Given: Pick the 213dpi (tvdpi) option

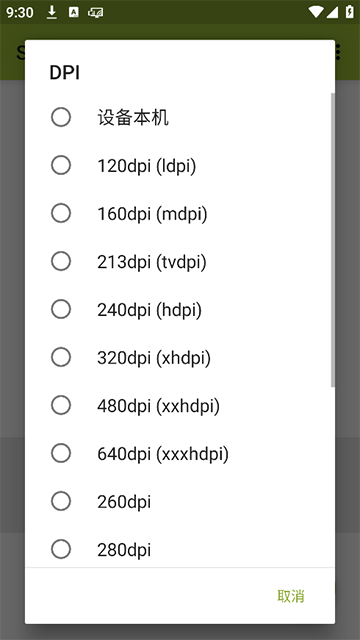Looking at the screenshot, I should tap(180, 262).
